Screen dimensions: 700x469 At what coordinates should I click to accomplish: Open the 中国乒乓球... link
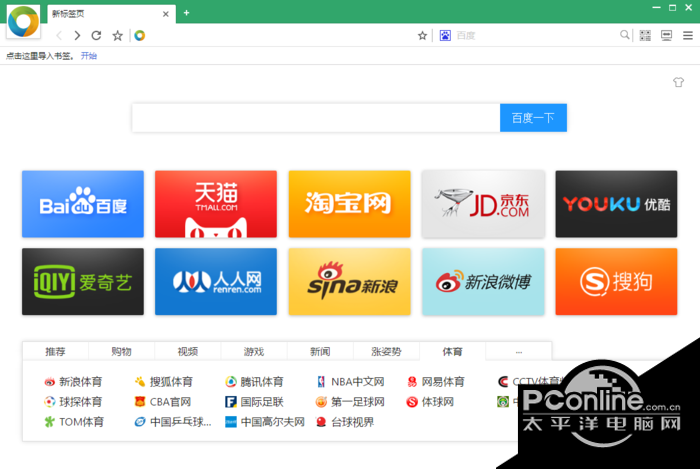(x=173, y=422)
